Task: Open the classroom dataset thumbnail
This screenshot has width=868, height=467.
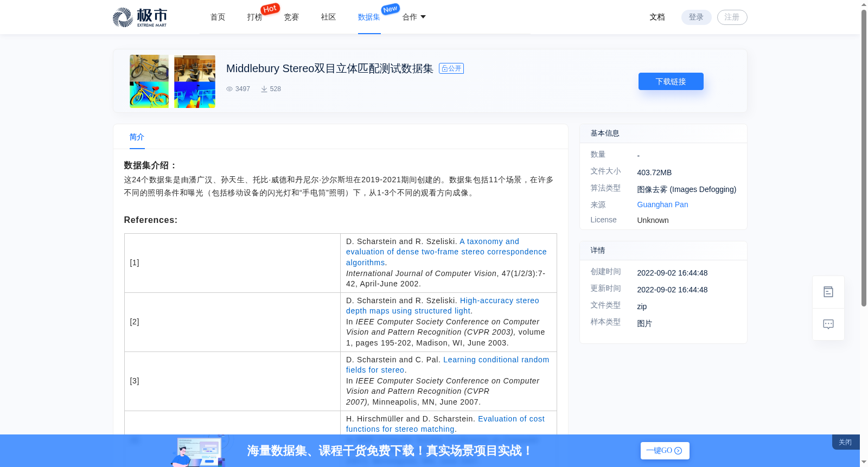Action: pos(195,81)
